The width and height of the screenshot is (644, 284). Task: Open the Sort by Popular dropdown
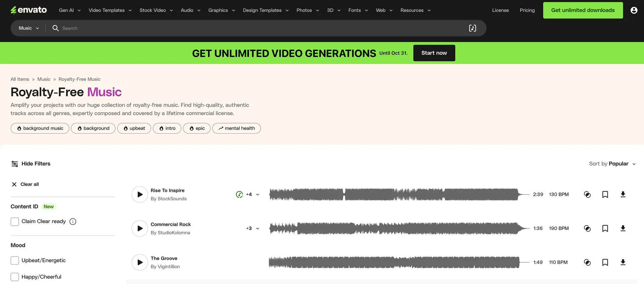(x=612, y=164)
